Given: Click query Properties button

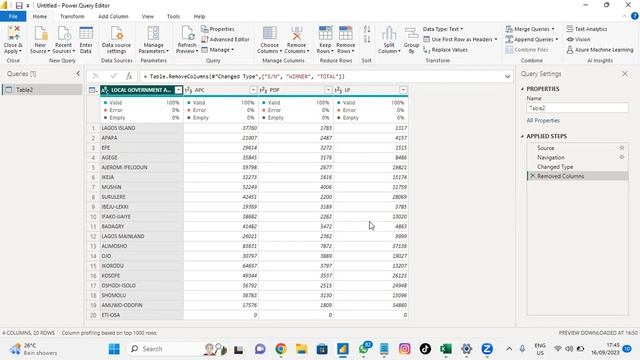Looking at the screenshot, I should 218,29.
